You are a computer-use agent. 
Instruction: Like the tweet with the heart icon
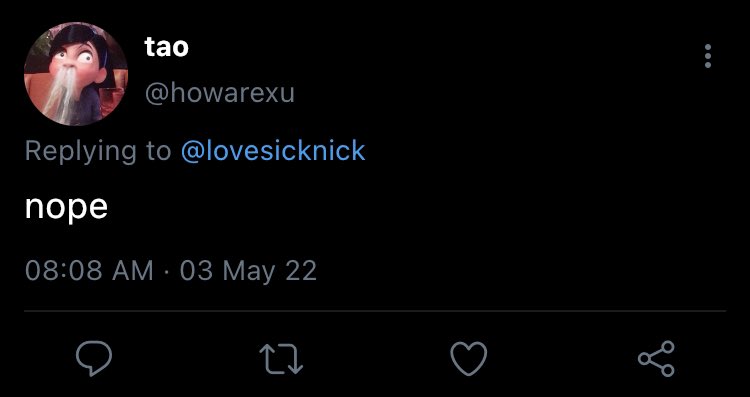pos(469,359)
